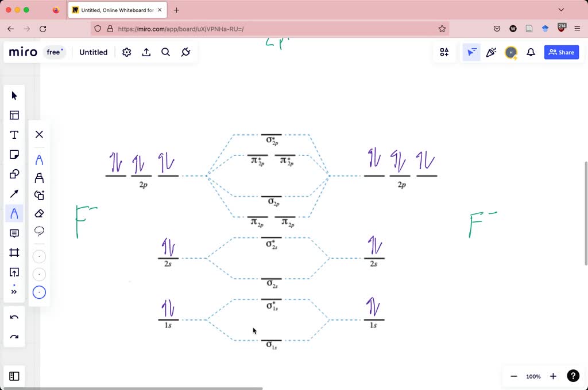Select the Text tool
The width and height of the screenshot is (588, 390).
pyautogui.click(x=14, y=134)
